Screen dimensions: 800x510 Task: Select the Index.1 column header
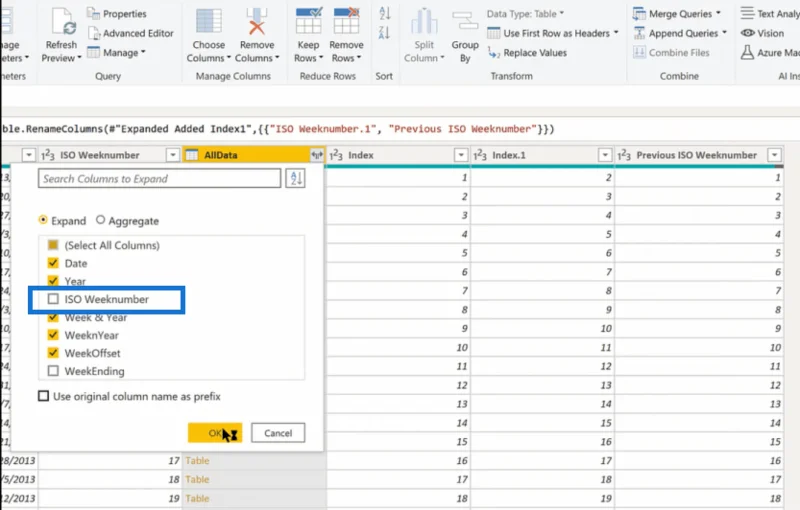[x=509, y=155]
